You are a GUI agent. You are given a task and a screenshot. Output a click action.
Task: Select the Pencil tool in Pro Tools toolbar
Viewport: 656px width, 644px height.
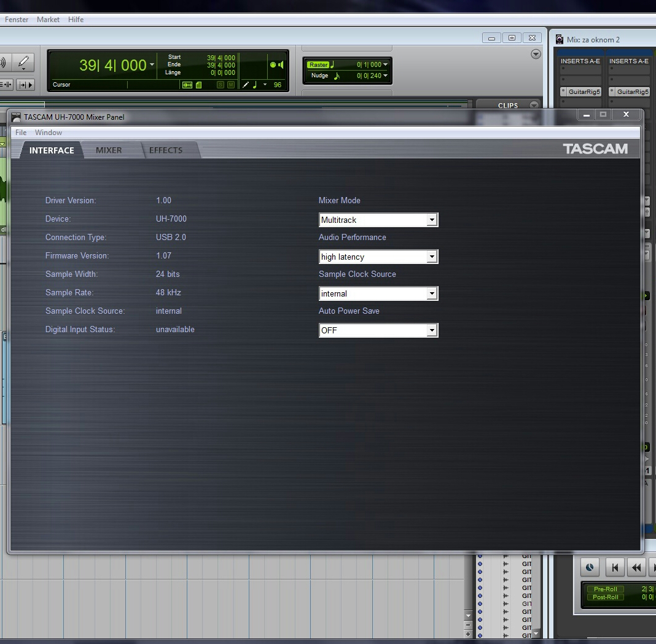pos(23,62)
